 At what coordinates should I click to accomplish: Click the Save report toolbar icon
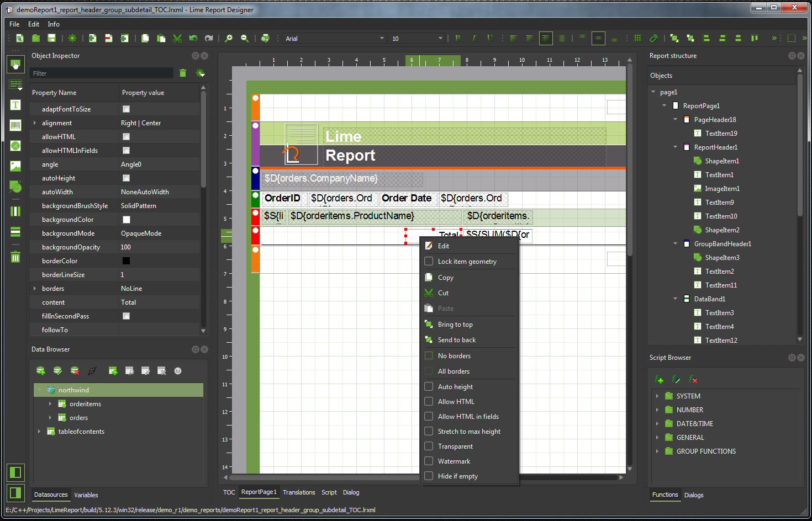point(51,38)
